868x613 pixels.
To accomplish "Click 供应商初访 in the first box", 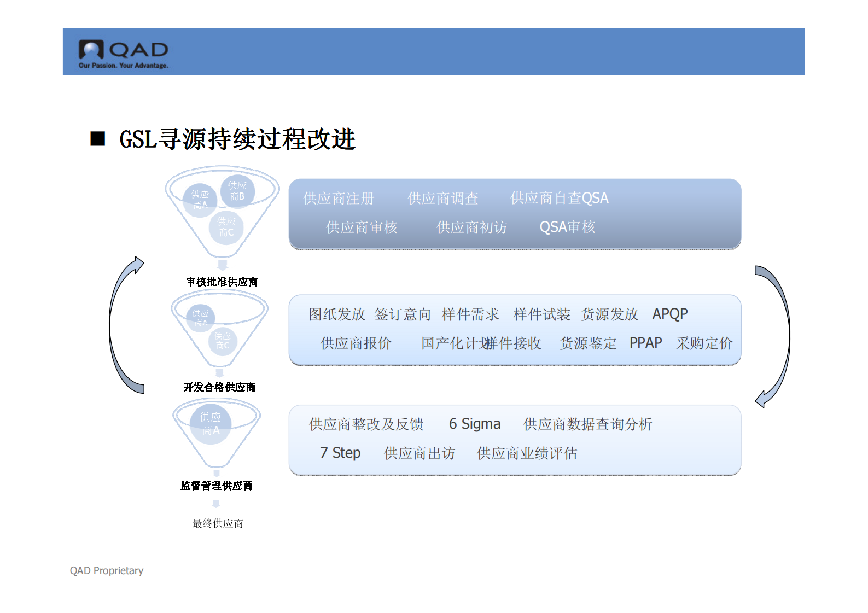I will (472, 227).
